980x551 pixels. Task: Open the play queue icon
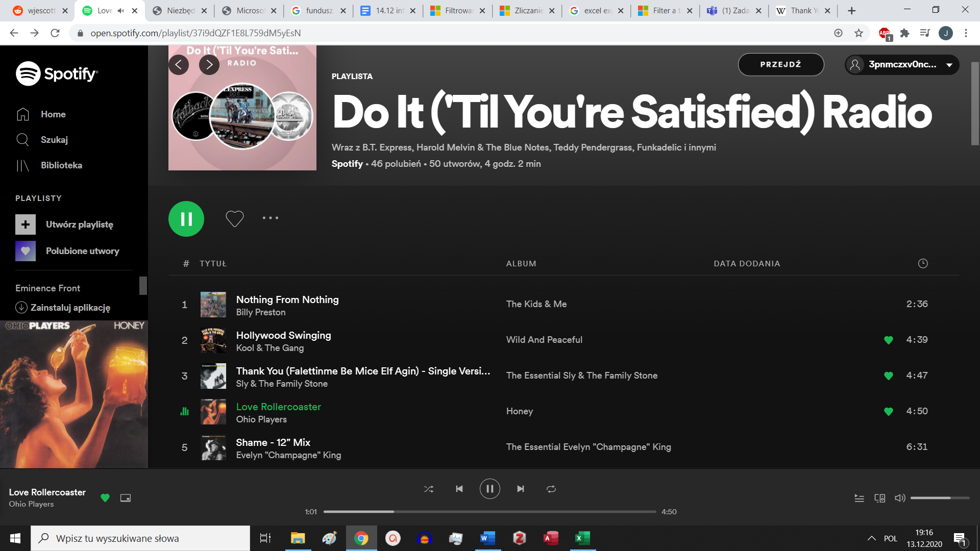pos(860,498)
